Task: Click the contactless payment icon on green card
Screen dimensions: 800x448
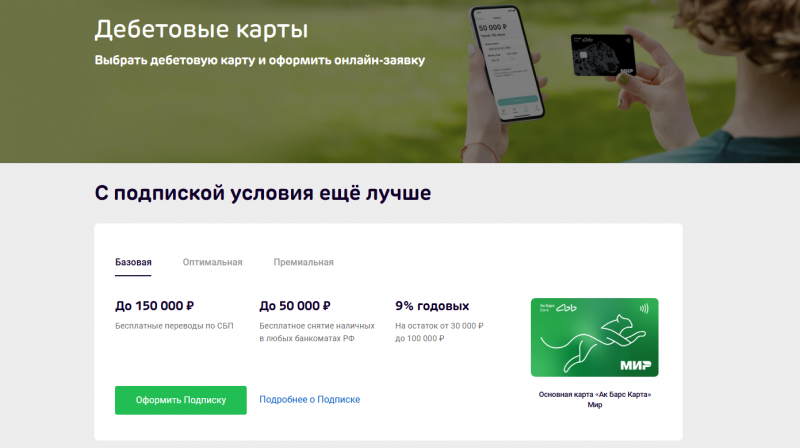Action: click(644, 308)
